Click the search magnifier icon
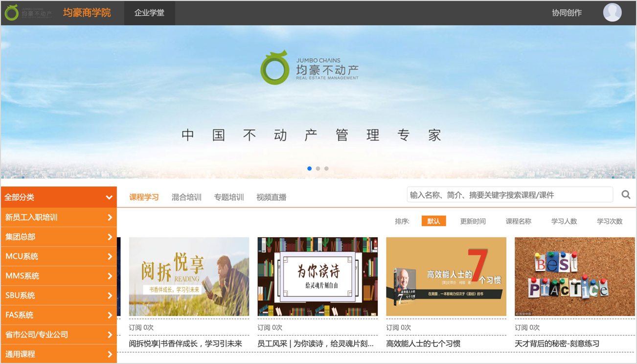 pos(626,195)
